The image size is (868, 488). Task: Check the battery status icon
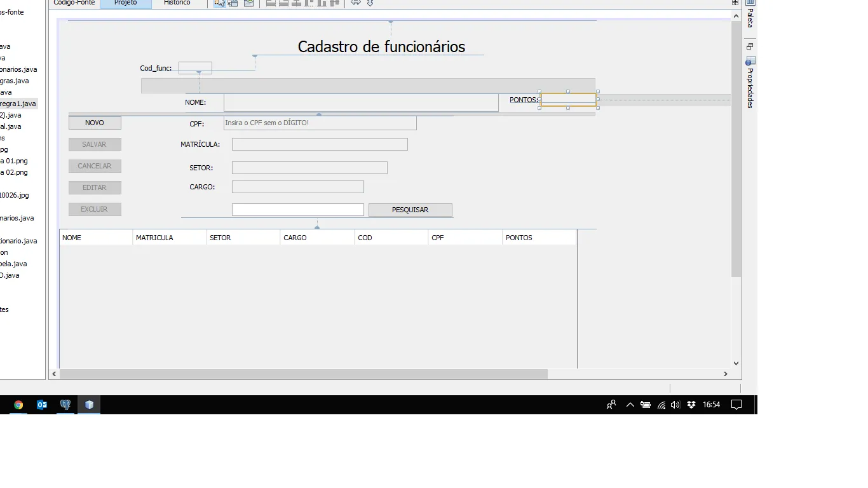tap(646, 405)
